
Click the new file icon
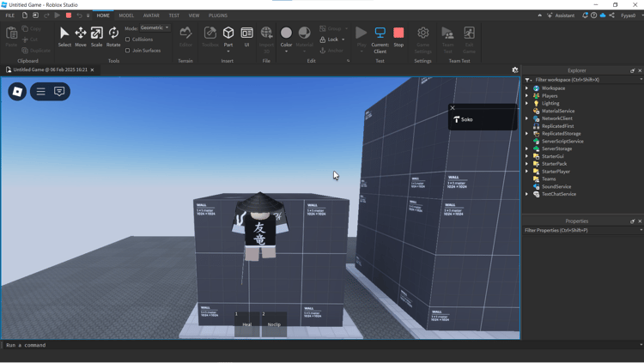pyautogui.click(x=25, y=15)
